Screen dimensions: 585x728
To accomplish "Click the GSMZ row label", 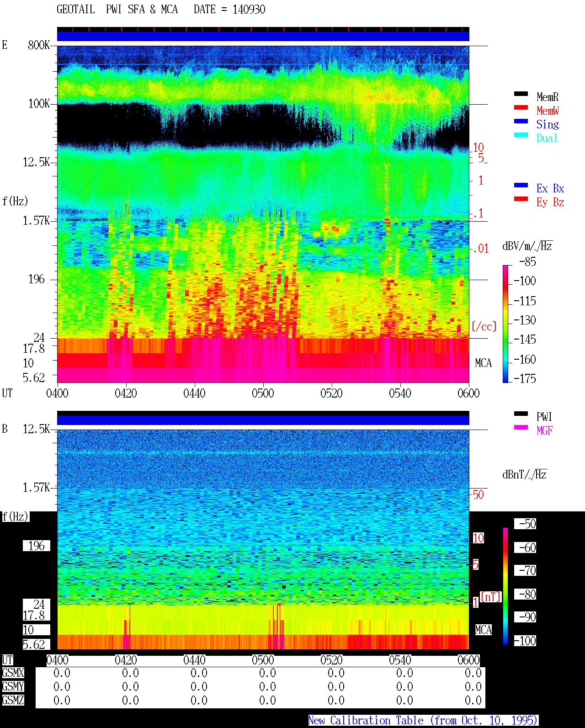I will (x=13, y=701).
